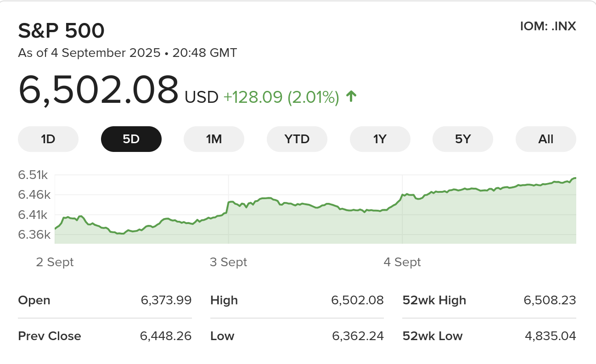Show year-to-date with YTD tab
Viewport: 596px width, 364px height.
297,139
